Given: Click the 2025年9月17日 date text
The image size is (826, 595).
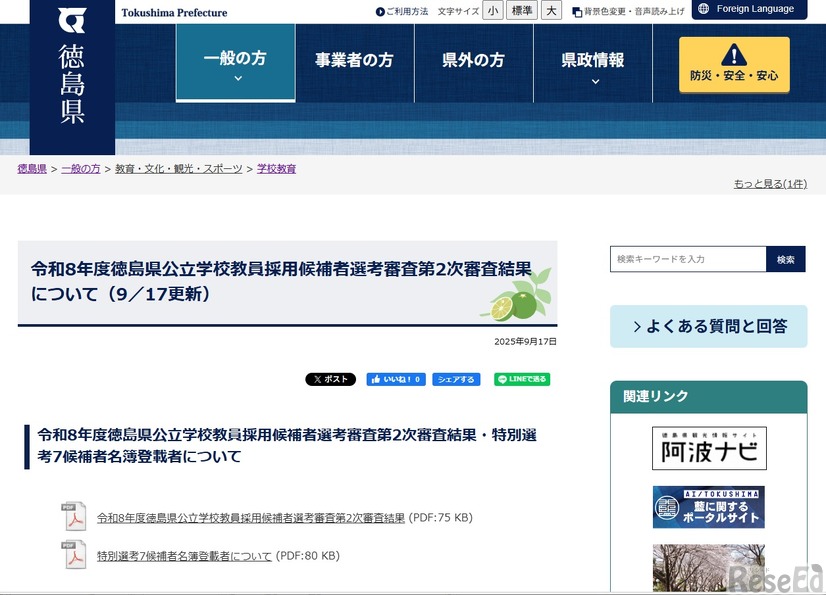Looking at the screenshot, I should pyautogui.click(x=525, y=342).
